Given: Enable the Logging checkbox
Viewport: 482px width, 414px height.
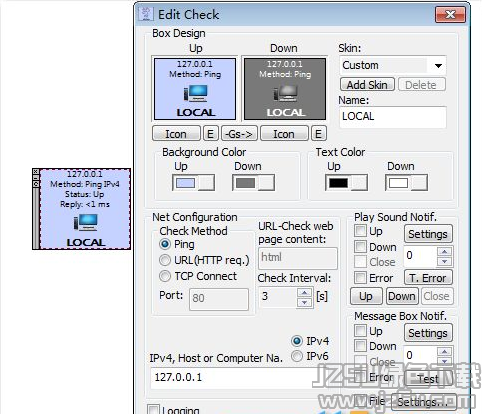Looking at the screenshot, I should coord(154,410).
